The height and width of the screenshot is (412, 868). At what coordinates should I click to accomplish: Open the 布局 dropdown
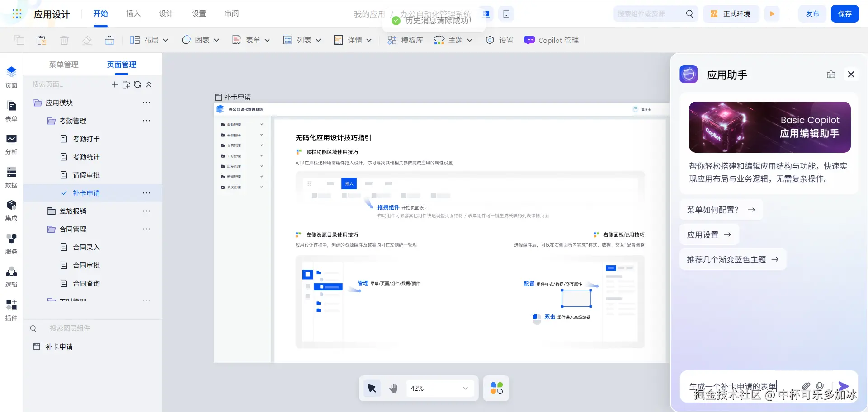[x=149, y=40]
